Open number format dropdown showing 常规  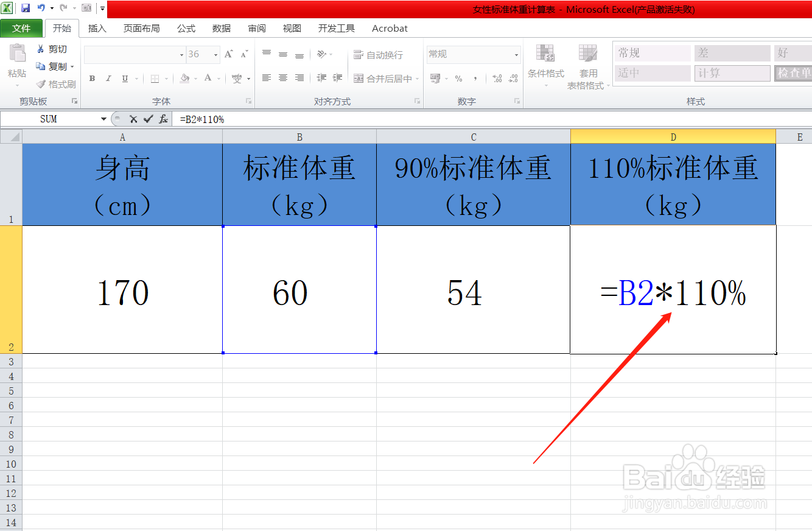coord(516,55)
